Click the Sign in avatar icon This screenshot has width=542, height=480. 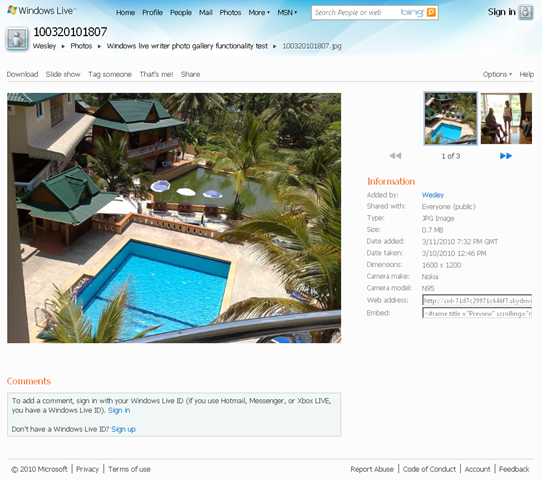525,12
